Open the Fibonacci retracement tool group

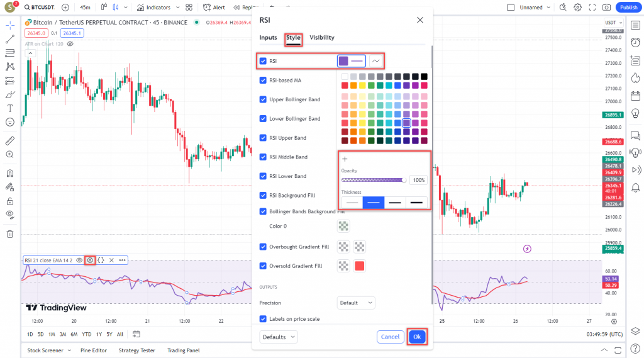click(x=10, y=53)
